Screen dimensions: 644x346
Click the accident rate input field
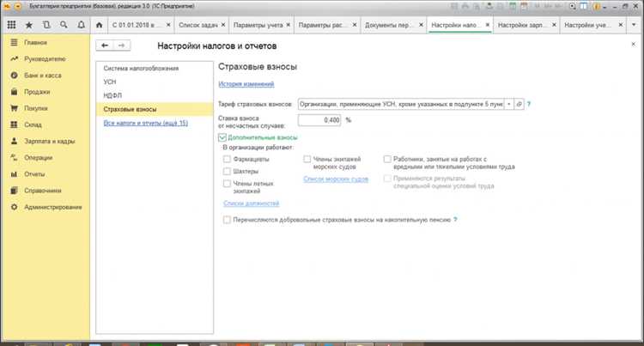coord(319,120)
